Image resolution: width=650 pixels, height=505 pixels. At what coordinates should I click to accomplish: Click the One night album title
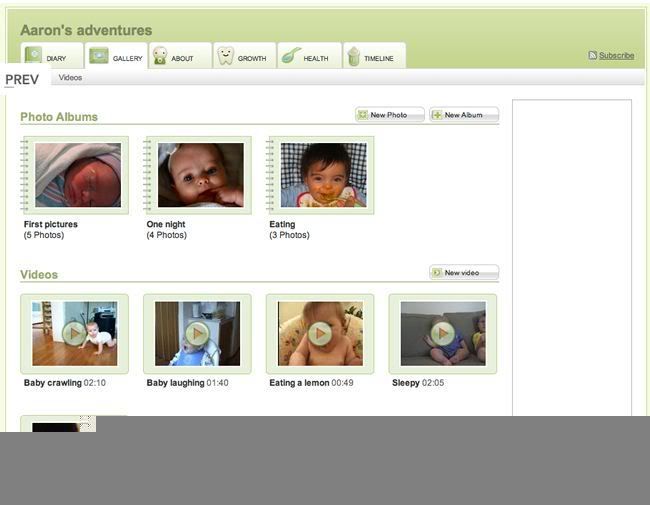click(x=166, y=224)
